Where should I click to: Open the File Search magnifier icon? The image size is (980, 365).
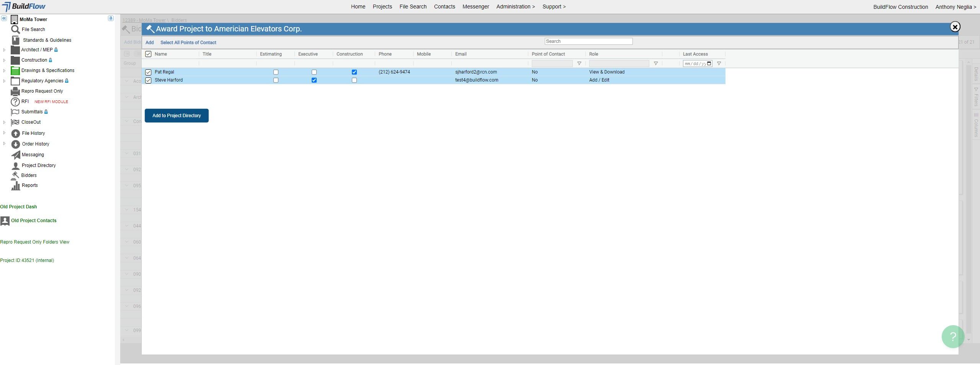(15, 29)
